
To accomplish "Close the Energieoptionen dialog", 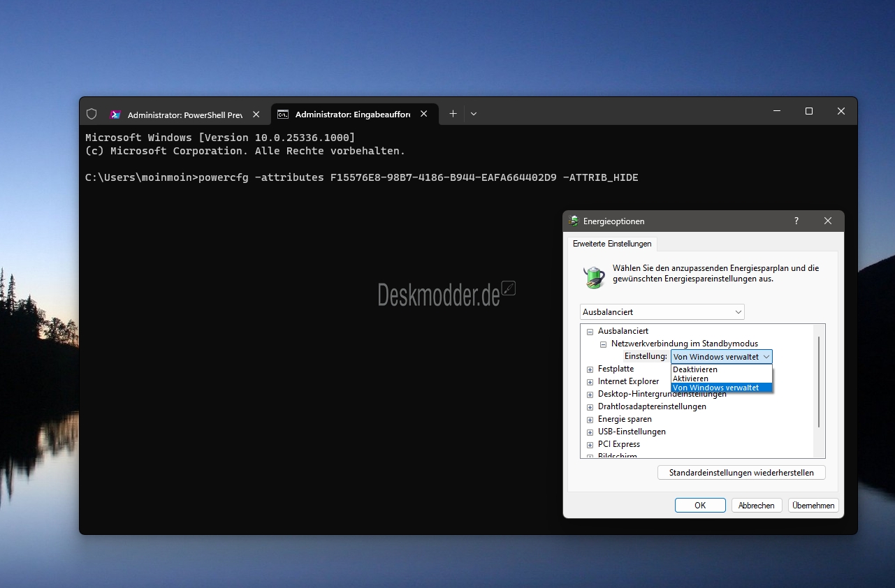I will pyautogui.click(x=828, y=221).
